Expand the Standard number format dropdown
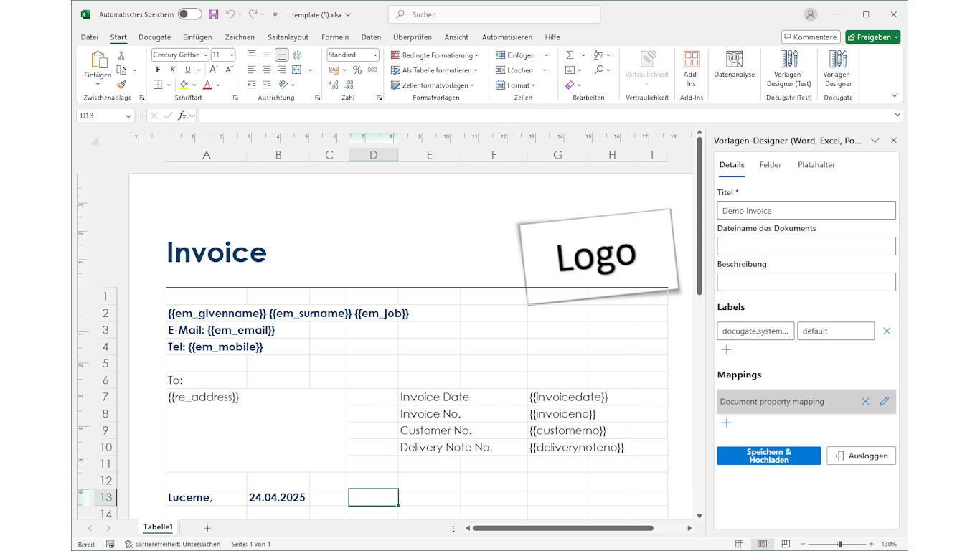The image size is (980, 551). (x=375, y=55)
